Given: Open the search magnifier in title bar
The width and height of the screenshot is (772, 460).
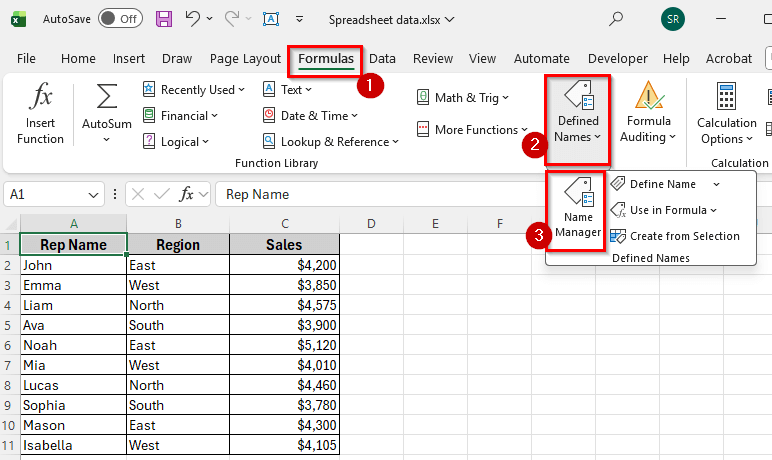Looking at the screenshot, I should 615,19.
